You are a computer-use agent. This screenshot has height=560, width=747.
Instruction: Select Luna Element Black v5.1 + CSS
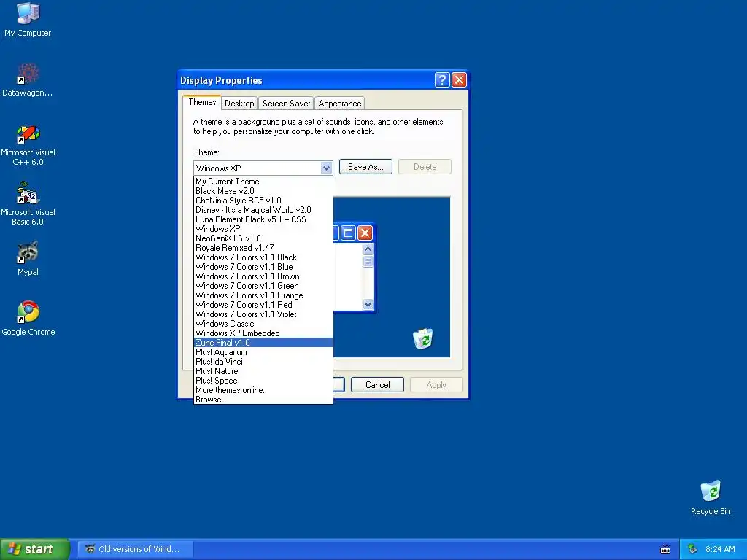coord(263,219)
